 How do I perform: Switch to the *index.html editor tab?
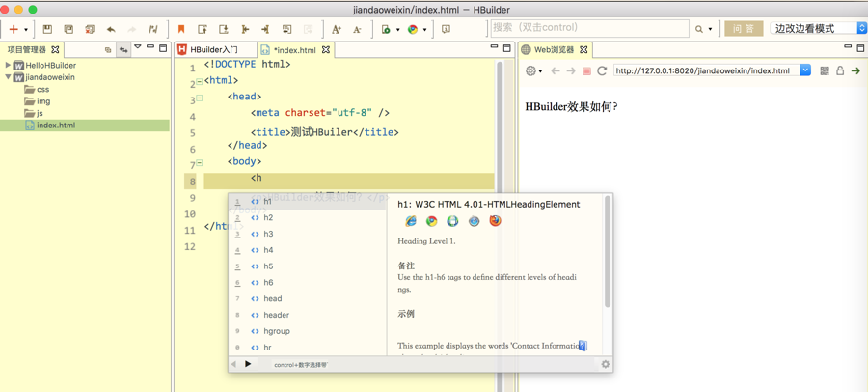pyautogui.click(x=290, y=50)
